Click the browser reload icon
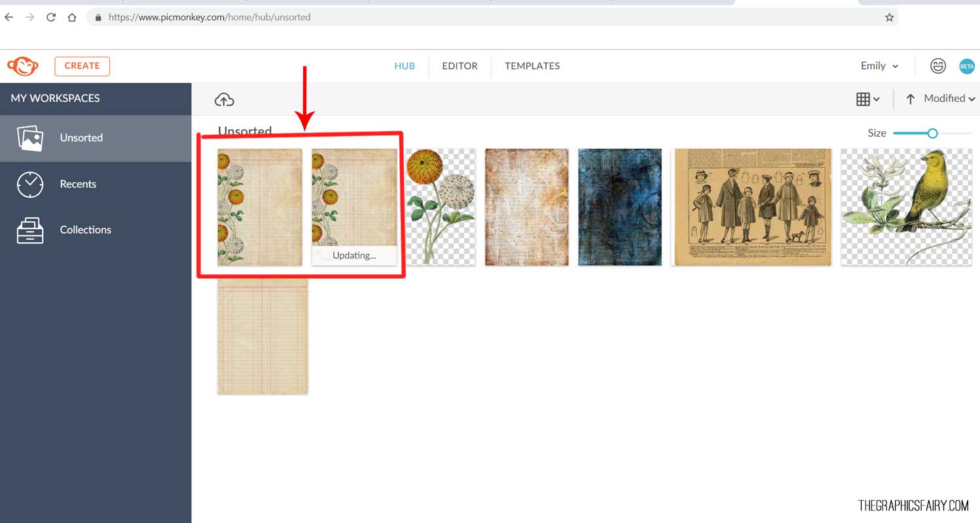The width and height of the screenshot is (980, 523). [x=51, y=18]
